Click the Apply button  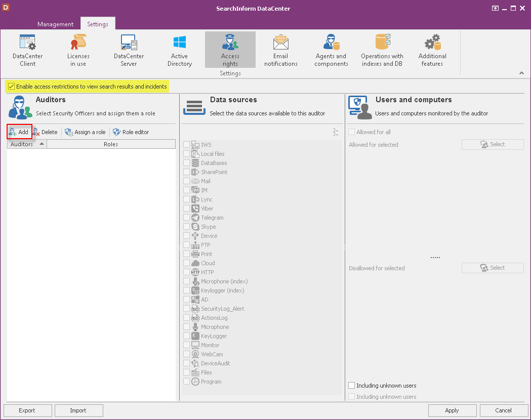[452, 410]
